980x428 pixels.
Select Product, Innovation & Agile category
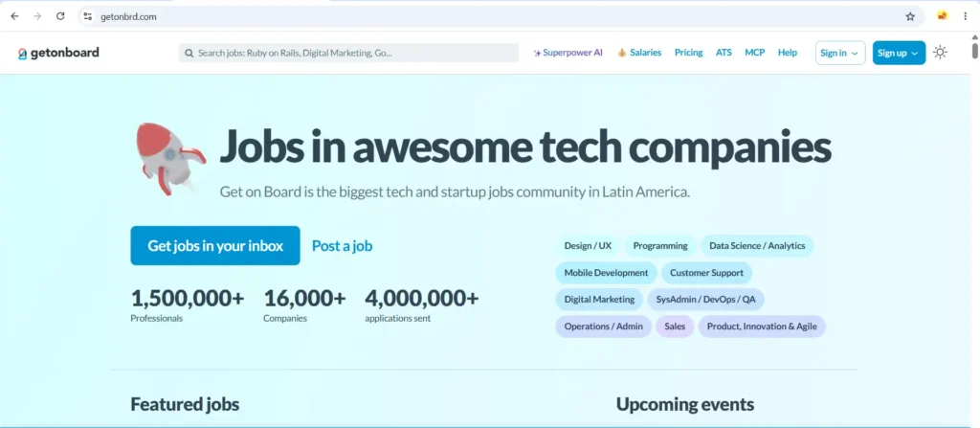click(x=762, y=327)
